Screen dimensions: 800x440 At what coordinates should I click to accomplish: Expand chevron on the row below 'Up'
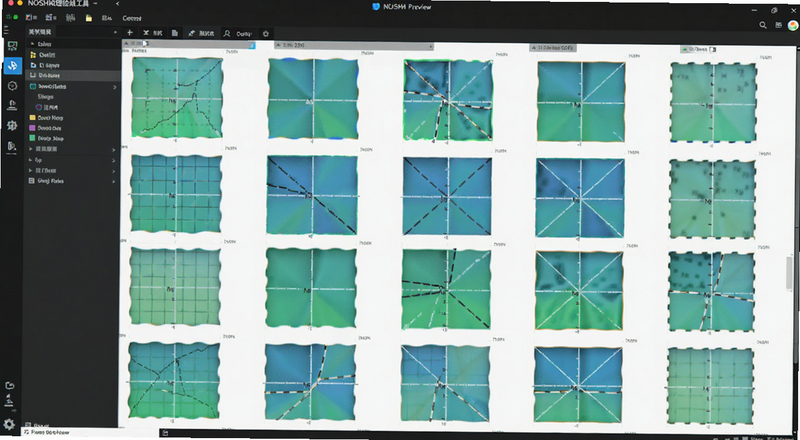(x=114, y=171)
